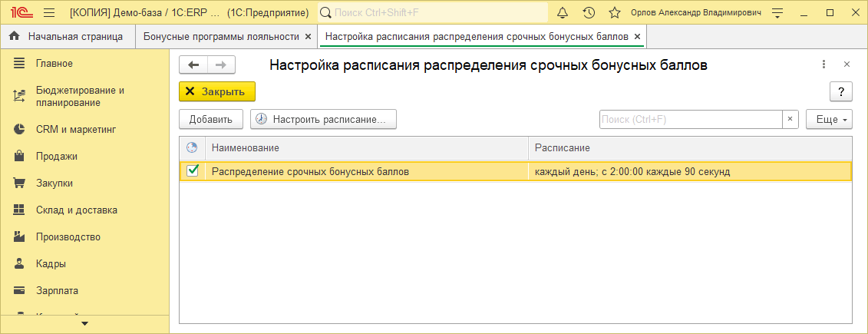Expand the Еще dropdown menu
Screen dimensions: 868x334
[829, 120]
